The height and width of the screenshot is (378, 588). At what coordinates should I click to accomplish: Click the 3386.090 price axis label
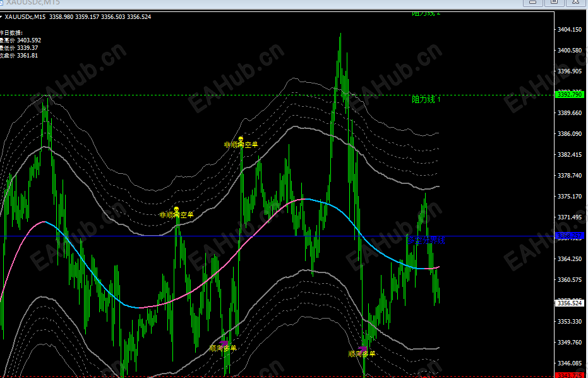[x=570, y=133]
